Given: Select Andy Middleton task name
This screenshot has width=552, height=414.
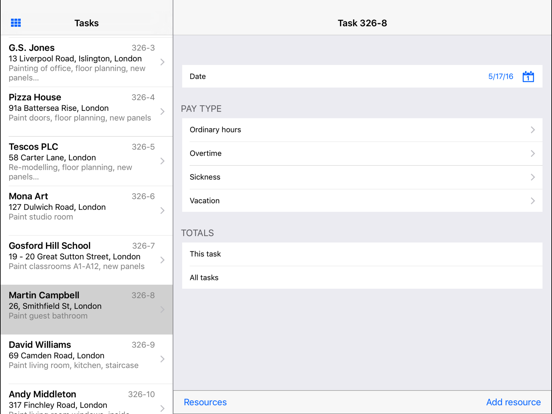Looking at the screenshot, I should point(42,394).
